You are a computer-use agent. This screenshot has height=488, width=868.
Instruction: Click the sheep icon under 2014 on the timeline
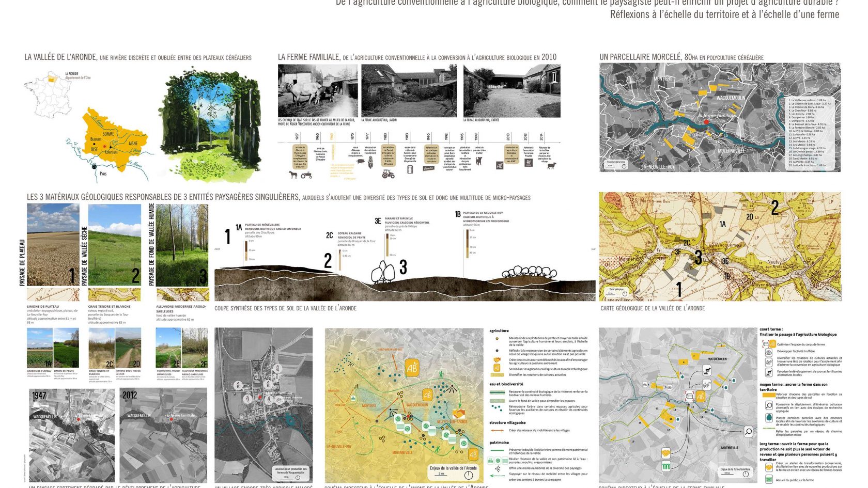551,166
